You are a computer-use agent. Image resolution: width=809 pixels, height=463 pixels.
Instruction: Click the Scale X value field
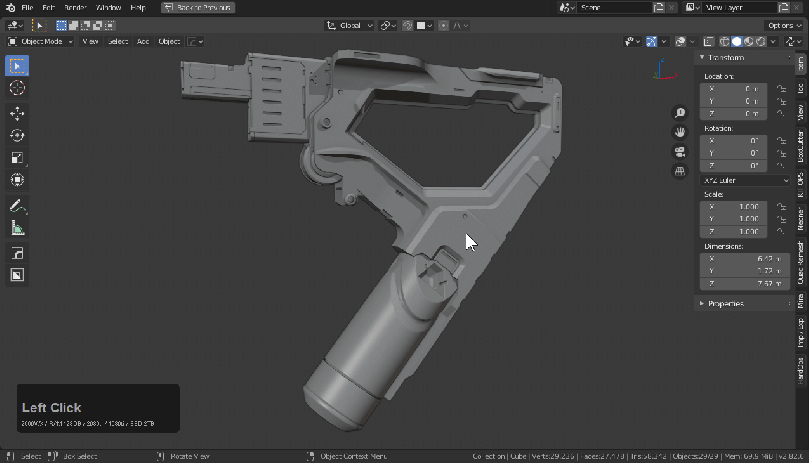point(733,206)
